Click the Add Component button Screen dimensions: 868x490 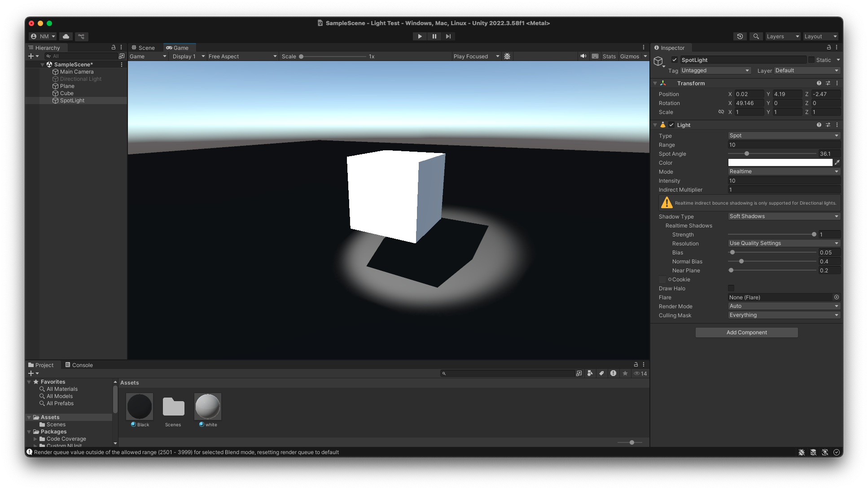(746, 332)
